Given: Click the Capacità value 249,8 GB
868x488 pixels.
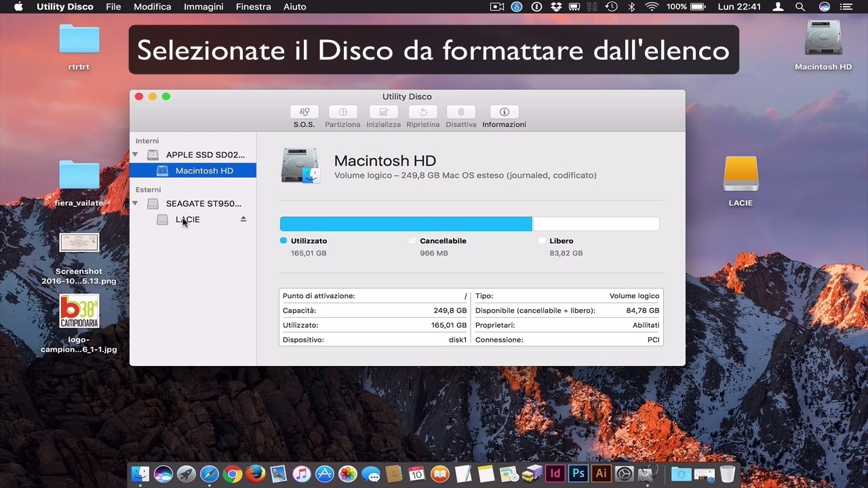Looking at the screenshot, I should [x=450, y=310].
